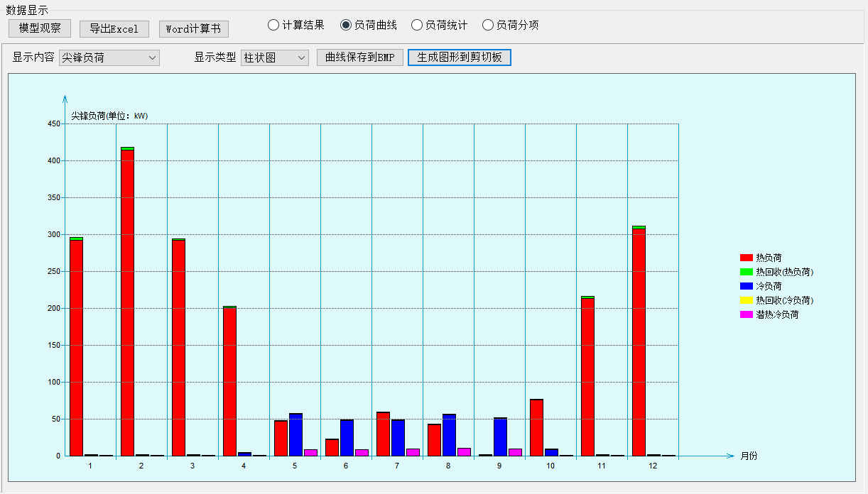This screenshot has width=868, height=494.
Task: Switch to 负荷统计 view
Action: click(x=417, y=25)
